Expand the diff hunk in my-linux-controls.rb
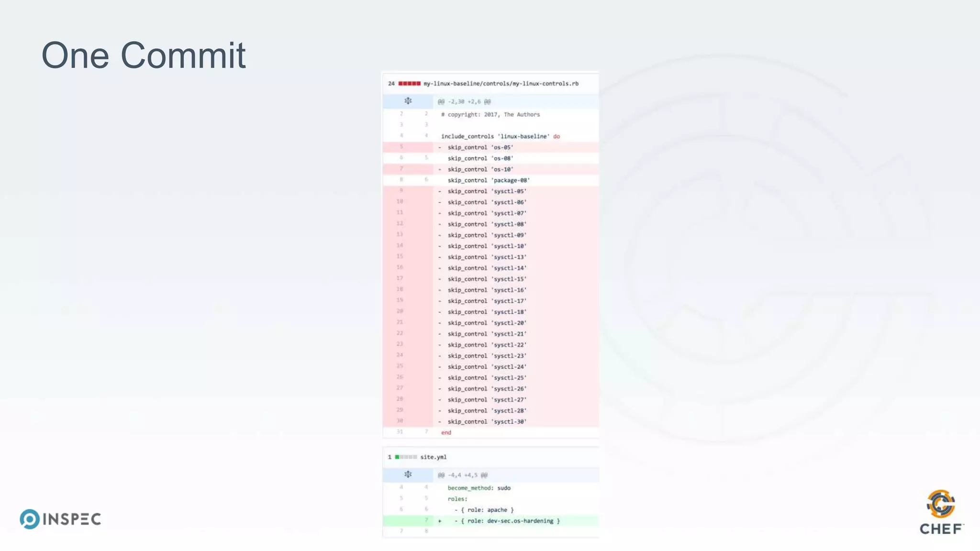The width and height of the screenshot is (980, 551). (x=408, y=101)
